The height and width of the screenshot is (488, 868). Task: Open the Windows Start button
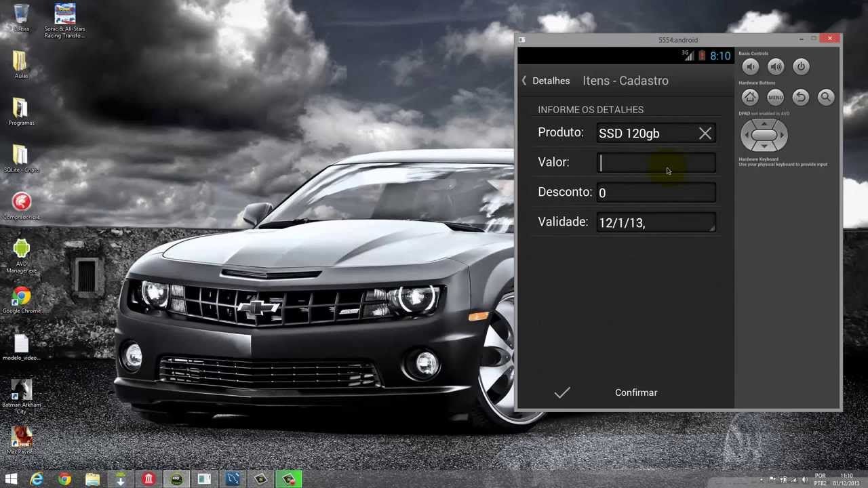(x=11, y=480)
